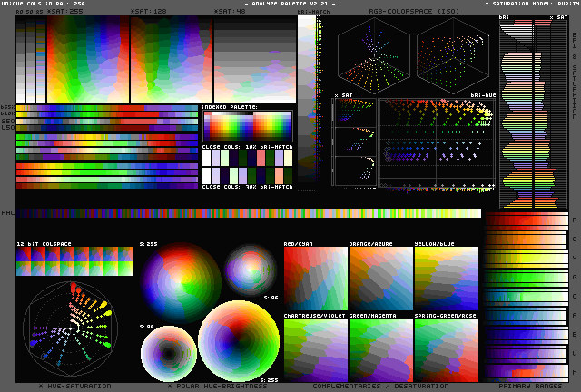Open the Chartreuse/Violet gradient square
The image size is (581, 392).
tap(314, 350)
